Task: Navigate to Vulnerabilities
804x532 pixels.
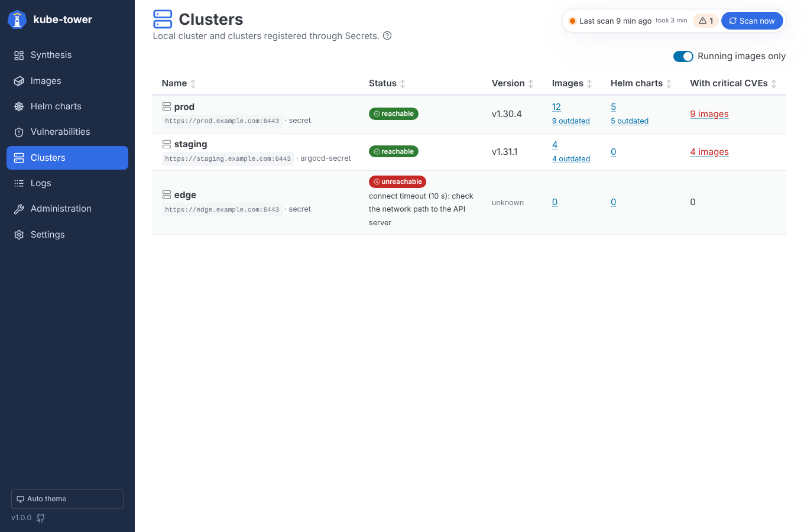Action: [67, 132]
